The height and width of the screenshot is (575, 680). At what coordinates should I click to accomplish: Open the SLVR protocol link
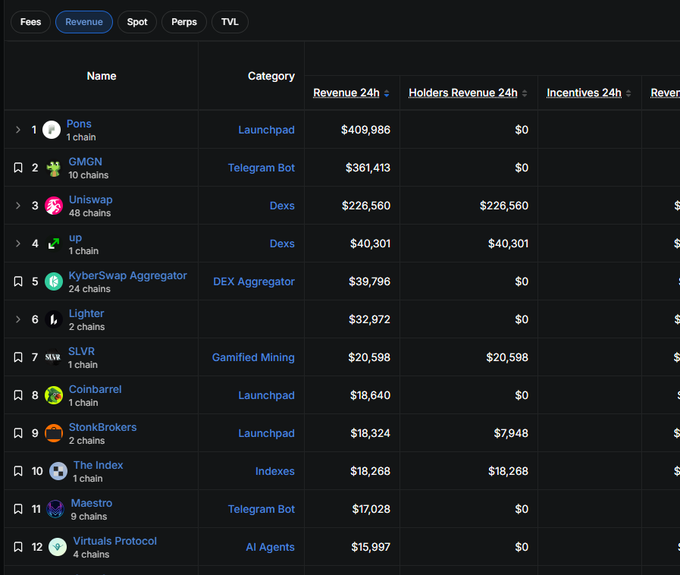(82, 351)
